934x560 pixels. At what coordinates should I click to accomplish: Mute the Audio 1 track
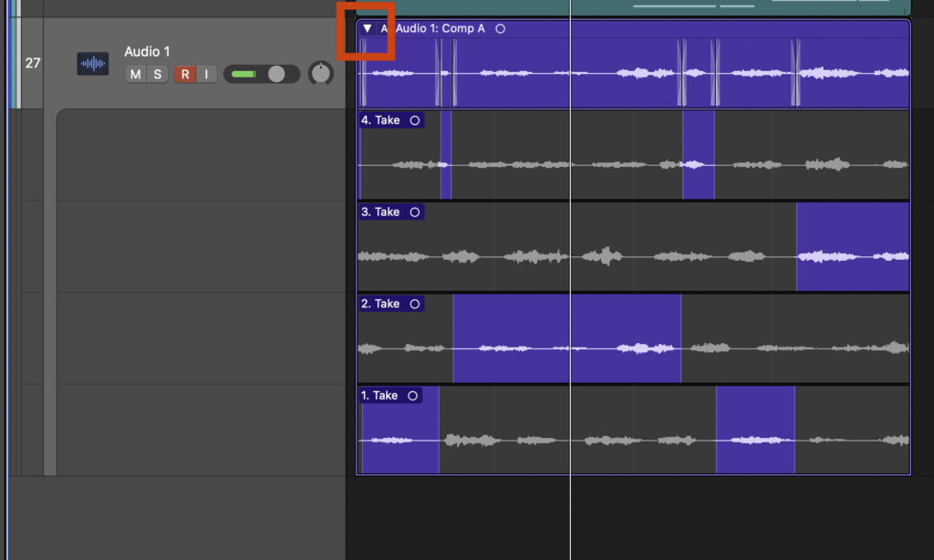[x=136, y=74]
